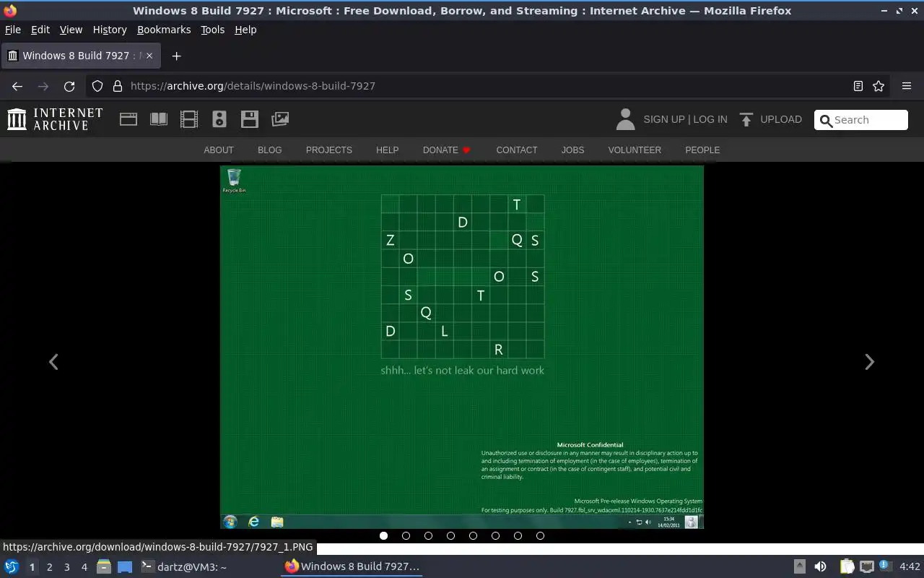
Task: Switch to workspace 2
Action: pyautogui.click(x=49, y=566)
